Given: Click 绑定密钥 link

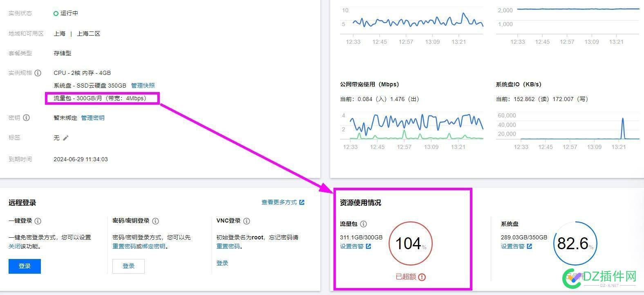Looking at the screenshot, I should (154, 246).
